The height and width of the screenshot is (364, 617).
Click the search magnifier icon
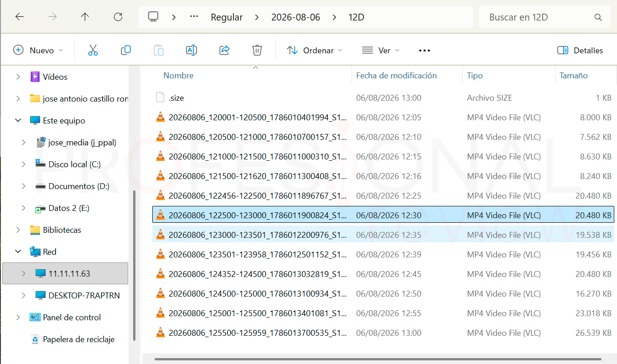coord(598,17)
